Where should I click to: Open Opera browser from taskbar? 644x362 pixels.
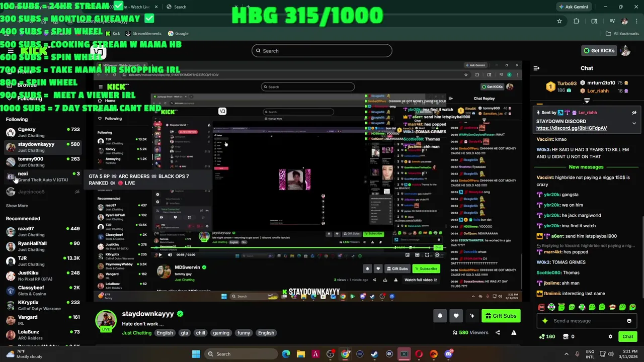419,354
